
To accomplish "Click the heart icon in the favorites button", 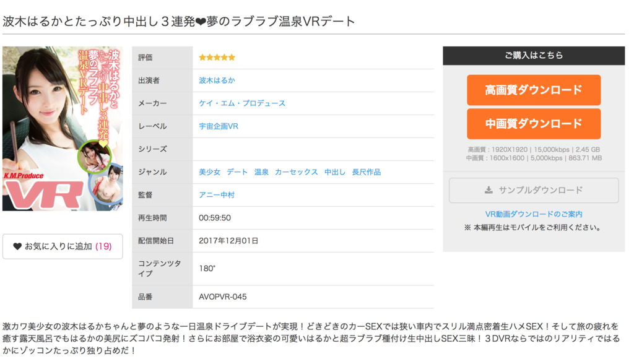I will (17, 246).
